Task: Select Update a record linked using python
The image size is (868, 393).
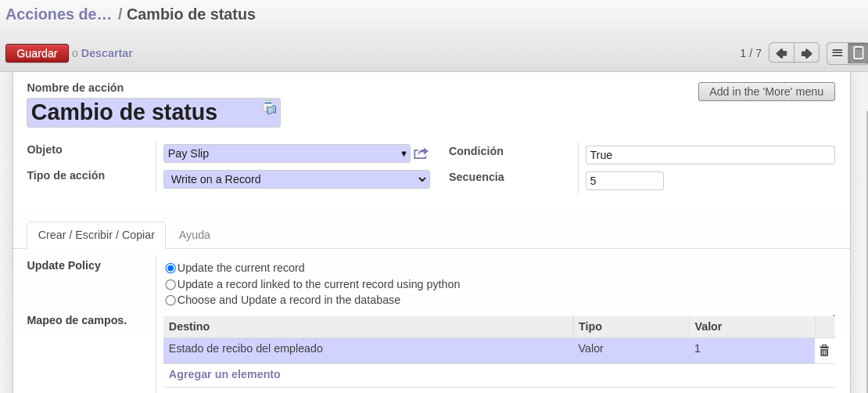Action: click(170, 284)
